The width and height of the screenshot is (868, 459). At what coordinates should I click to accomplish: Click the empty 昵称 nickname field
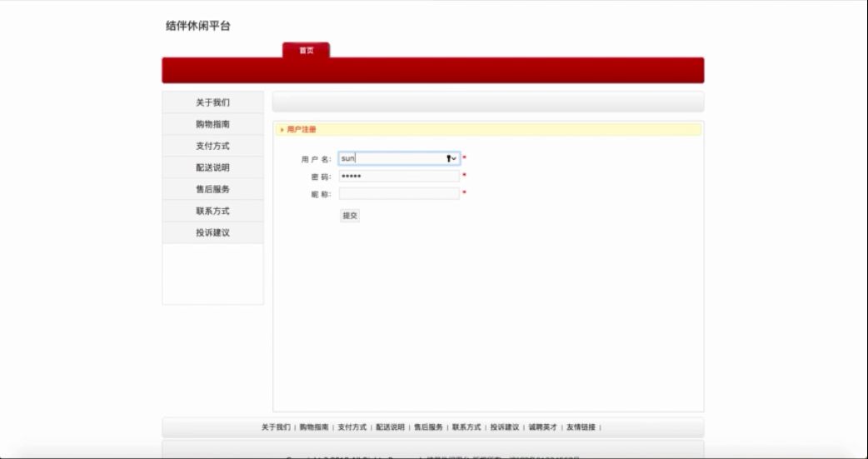point(399,193)
